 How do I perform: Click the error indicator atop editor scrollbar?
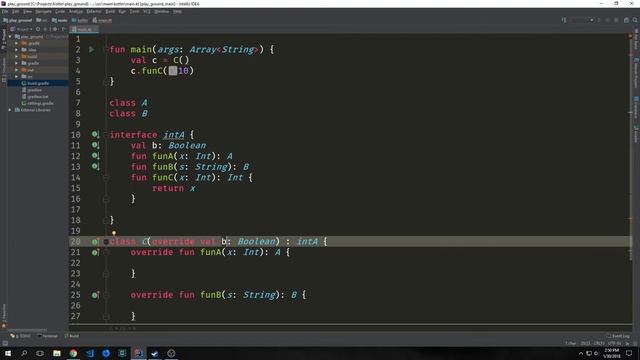point(630,37)
